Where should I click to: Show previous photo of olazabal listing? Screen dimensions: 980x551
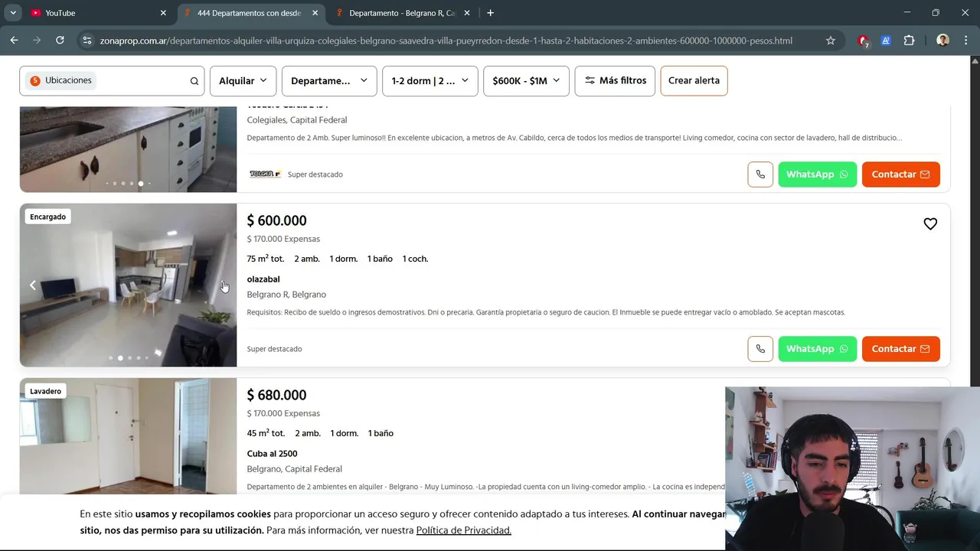33,285
